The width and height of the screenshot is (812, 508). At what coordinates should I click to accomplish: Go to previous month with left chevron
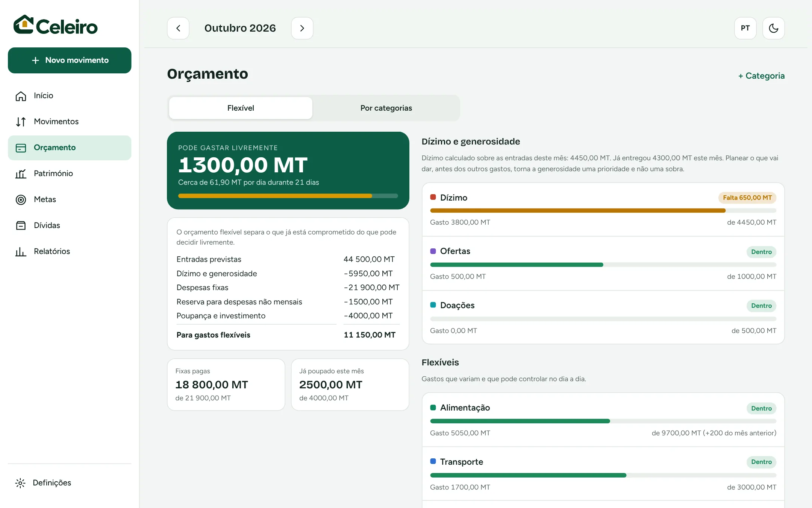(178, 28)
